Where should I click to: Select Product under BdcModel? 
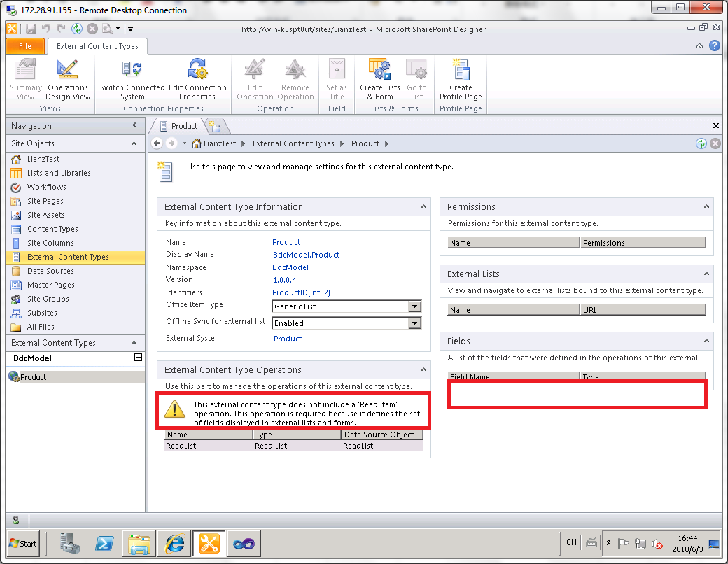33,377
